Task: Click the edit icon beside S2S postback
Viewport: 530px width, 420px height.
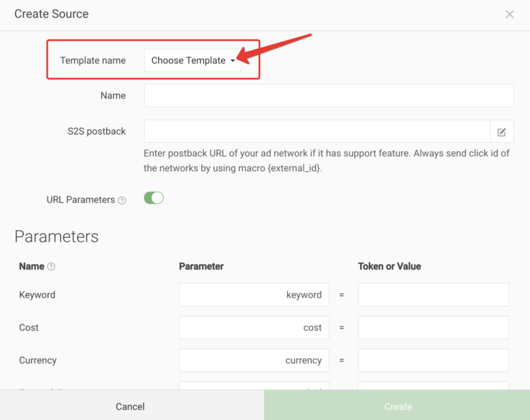Action: 501,132
